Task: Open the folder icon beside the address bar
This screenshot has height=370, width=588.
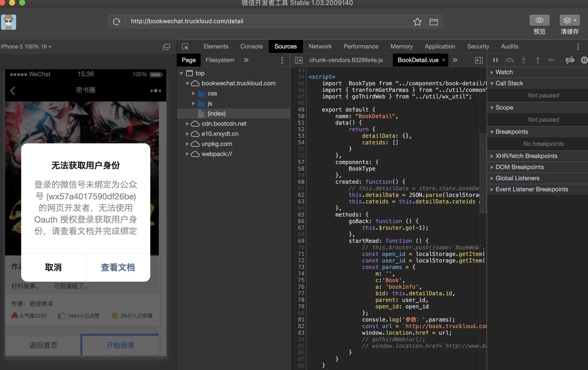Action: pyautogui.click(x=433, y=22)
